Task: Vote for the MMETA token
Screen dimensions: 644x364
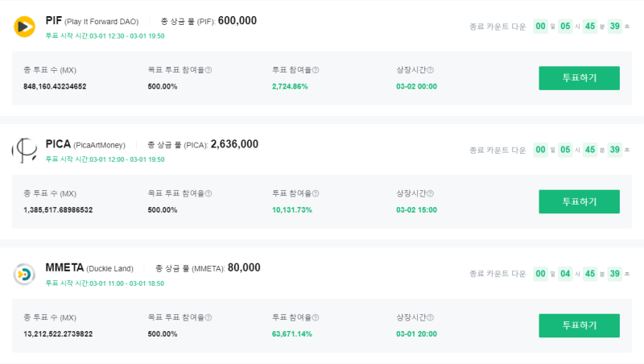Action: pyautogui.click(x=579, y=326)
